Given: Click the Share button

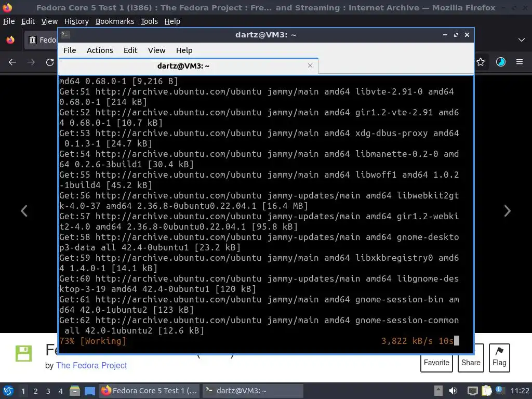Looking at the screenshot, I should pos(471,362).
